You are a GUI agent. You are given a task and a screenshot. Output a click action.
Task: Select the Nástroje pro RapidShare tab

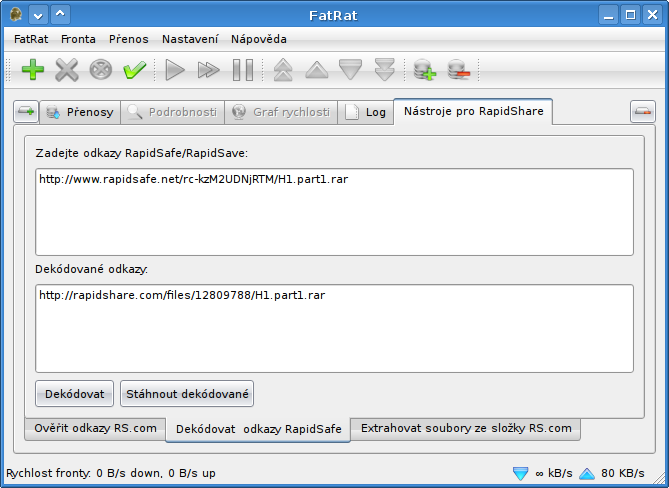coord(474,111)
